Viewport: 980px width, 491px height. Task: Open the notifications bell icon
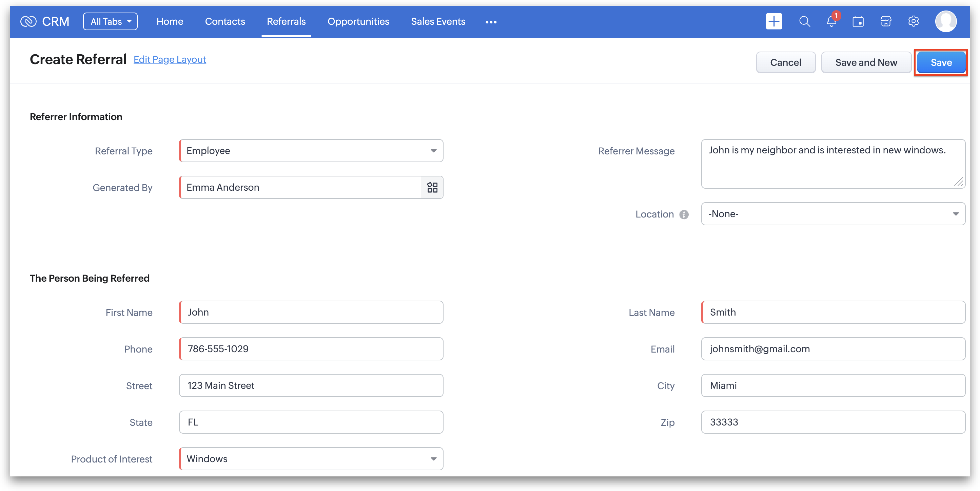point(831,22)
